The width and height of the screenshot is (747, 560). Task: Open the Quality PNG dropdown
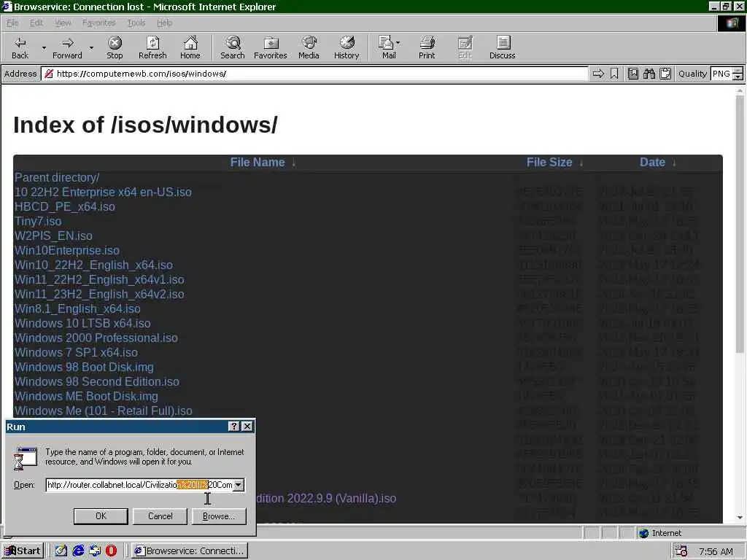point(738,74)
